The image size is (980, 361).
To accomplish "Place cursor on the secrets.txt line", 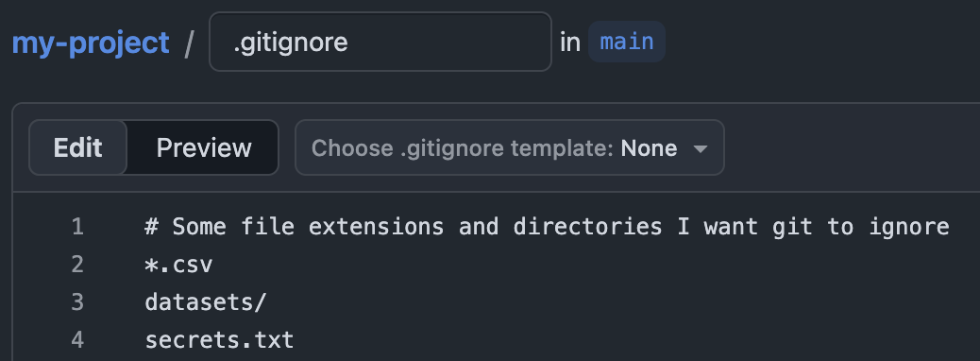I will point(219,339).
